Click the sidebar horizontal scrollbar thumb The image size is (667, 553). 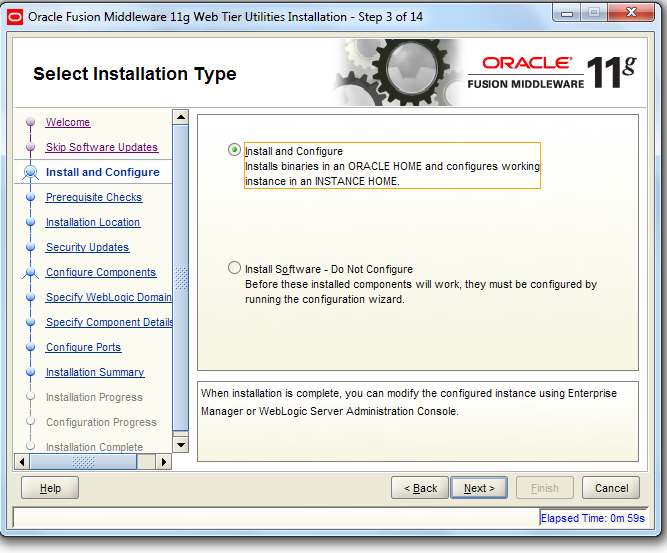coord(83,462)
